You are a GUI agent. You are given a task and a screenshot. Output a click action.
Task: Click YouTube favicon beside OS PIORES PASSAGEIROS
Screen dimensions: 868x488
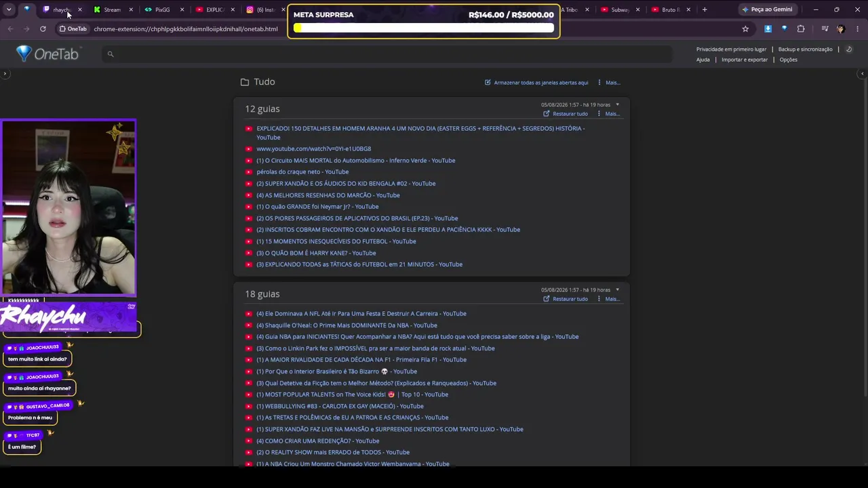point(249,218)
